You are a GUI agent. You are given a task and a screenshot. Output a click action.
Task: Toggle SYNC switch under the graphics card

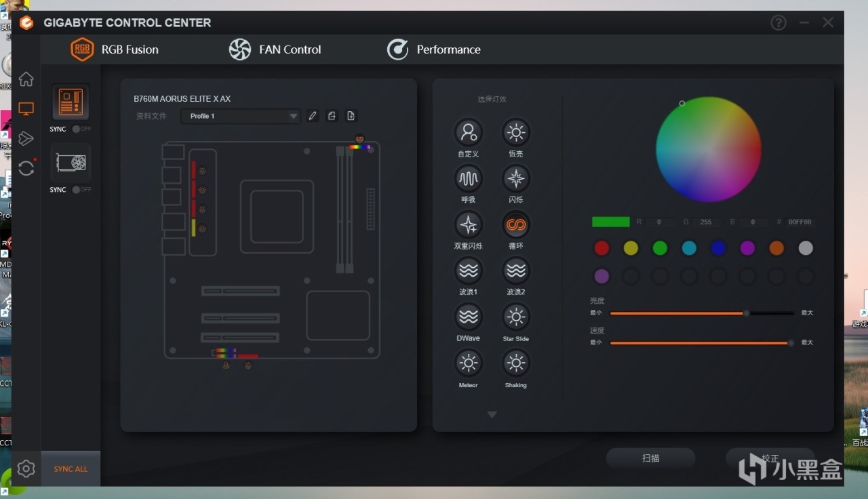pyautogui.click(x=81, y=190)
